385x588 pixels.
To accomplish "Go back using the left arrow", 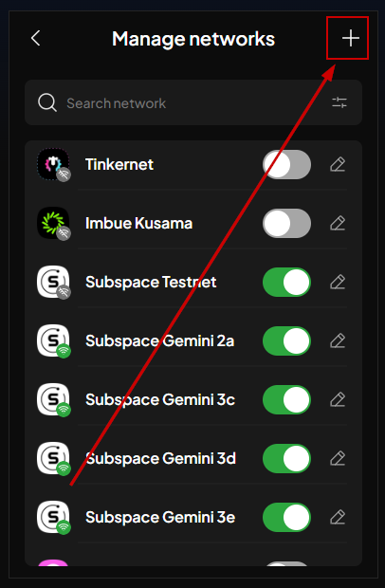I will [36, 38].
